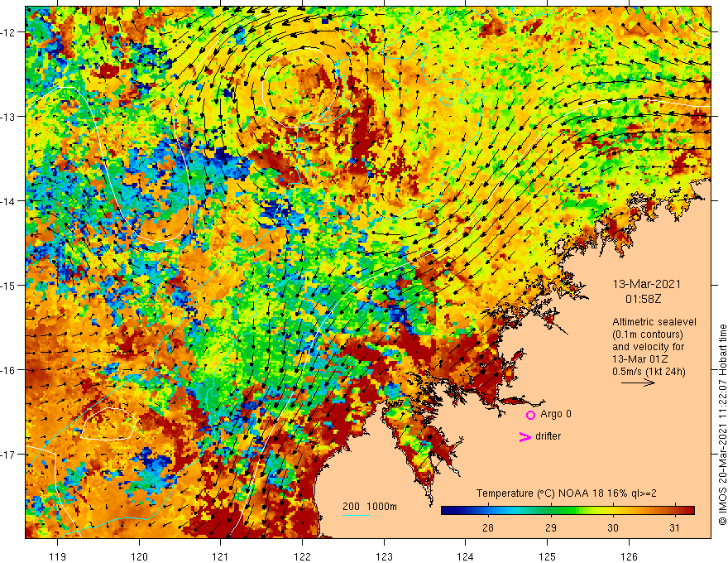Click the '126' longitude axis label
The width and height of the screenshot is (728, 563).
tap(629, 556)
